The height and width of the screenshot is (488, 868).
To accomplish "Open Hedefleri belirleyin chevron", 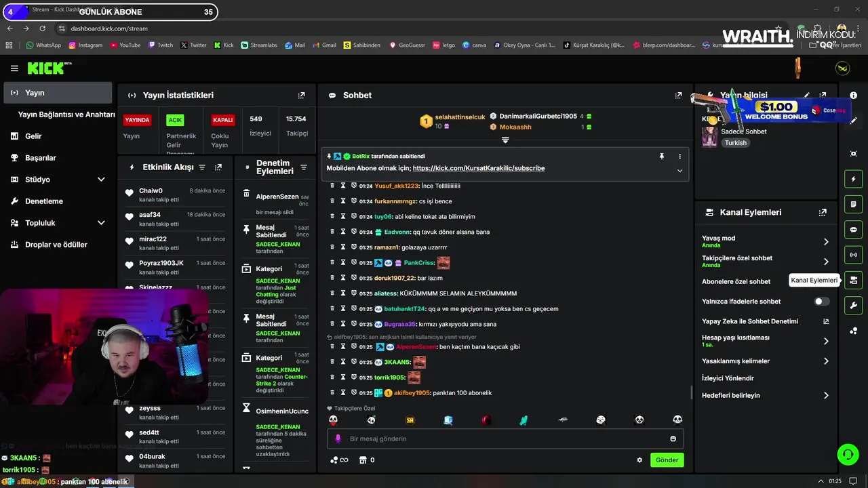I will coord(826,395).
